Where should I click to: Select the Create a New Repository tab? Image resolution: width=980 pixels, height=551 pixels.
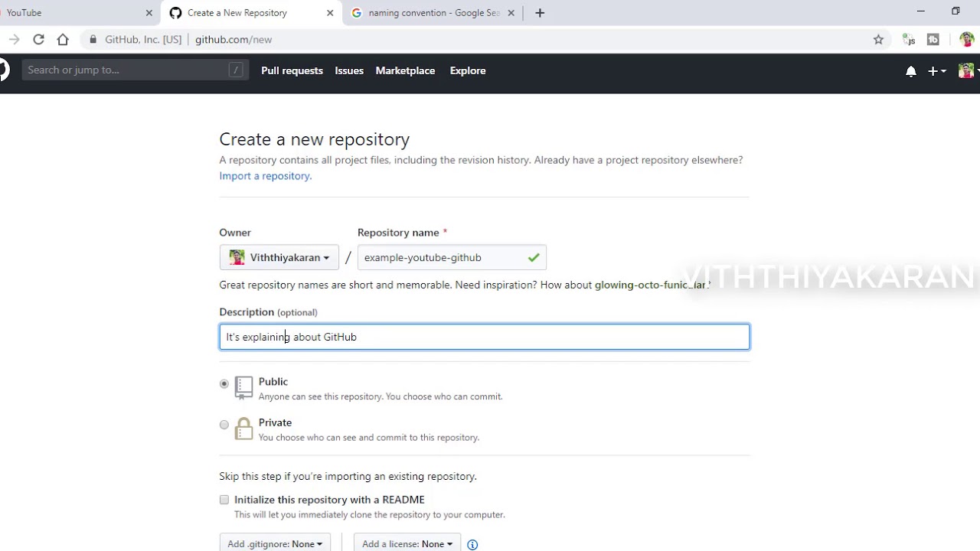[x=251, y=13]
